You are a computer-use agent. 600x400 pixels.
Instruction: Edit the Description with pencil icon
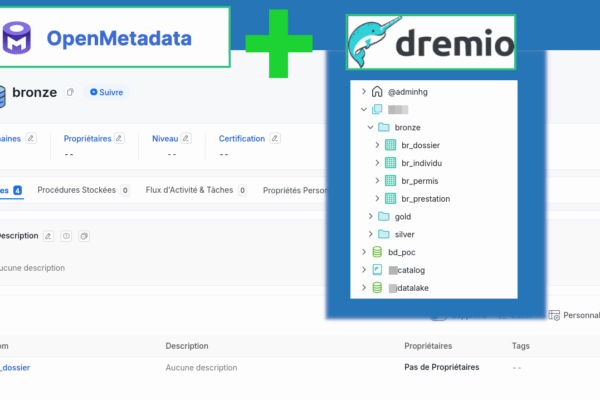pyautogui.click(x=48, y=236)
